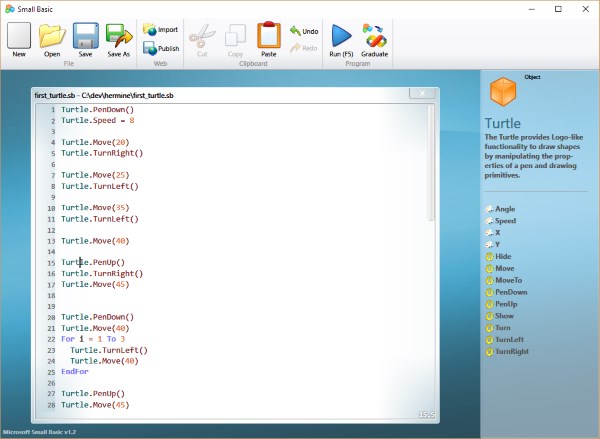Close the Small Basic application window
600x439 pixels.
point(585,9)
